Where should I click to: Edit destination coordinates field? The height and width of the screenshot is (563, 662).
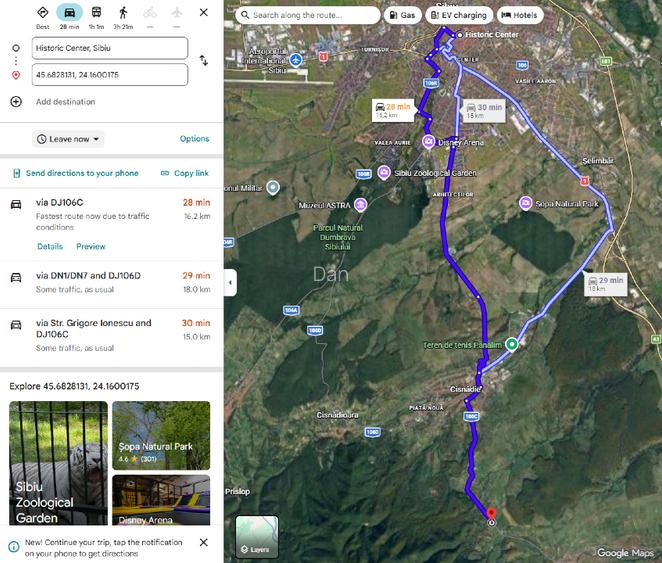click(x=110, y=75)
